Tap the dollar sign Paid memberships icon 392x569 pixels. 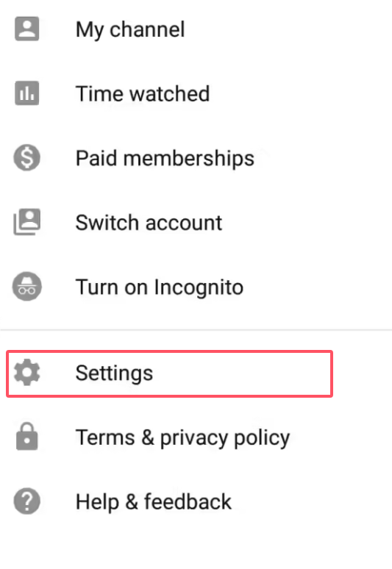(27, 157)
